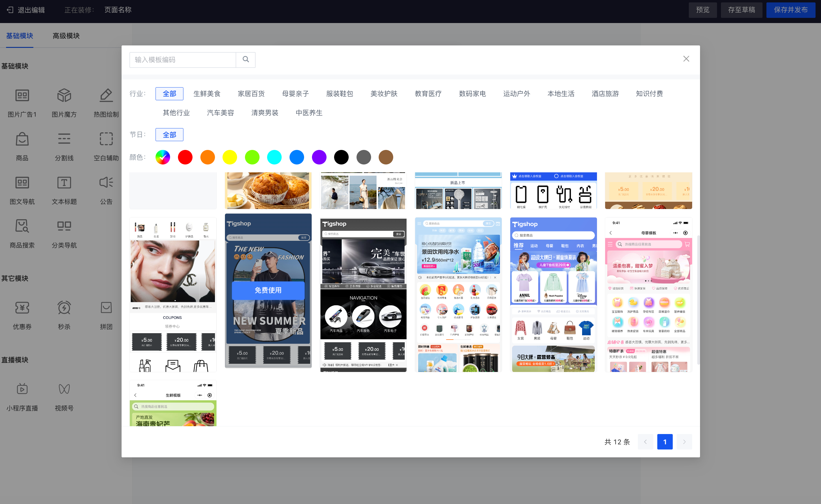Open the 母婴模板 pink template thumbnail

(x=648, y=295)
